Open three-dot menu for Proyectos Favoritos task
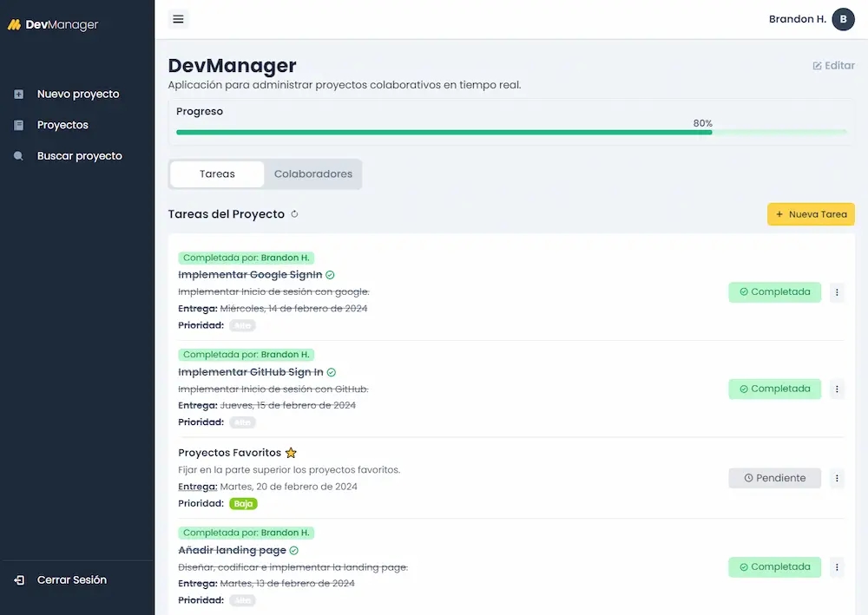This screenshot has height=615, width=868. click(x=837, y=478)
